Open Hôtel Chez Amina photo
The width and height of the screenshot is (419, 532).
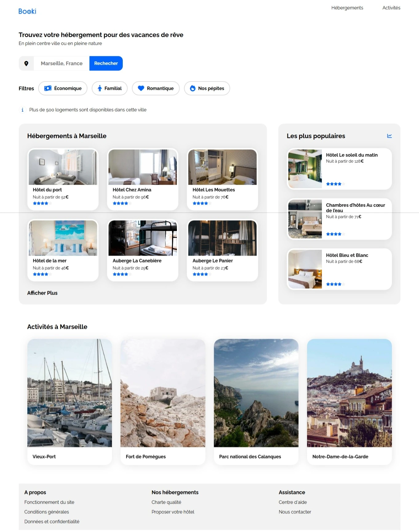(143, 167)
